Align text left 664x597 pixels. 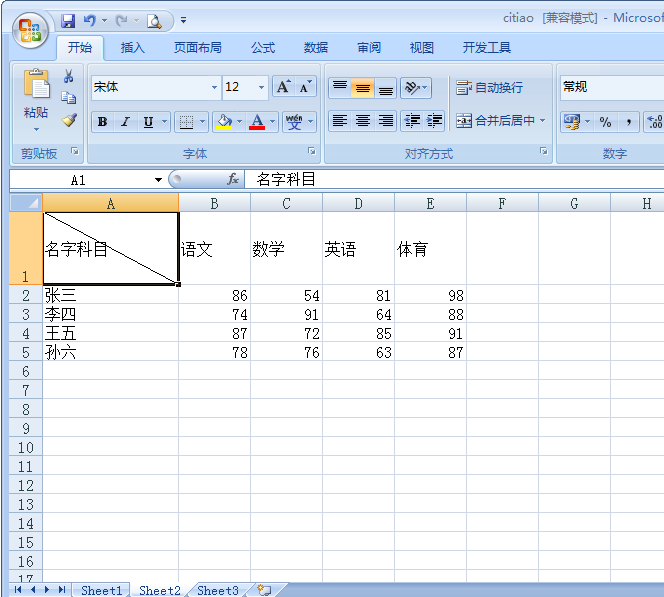[340, 121]
